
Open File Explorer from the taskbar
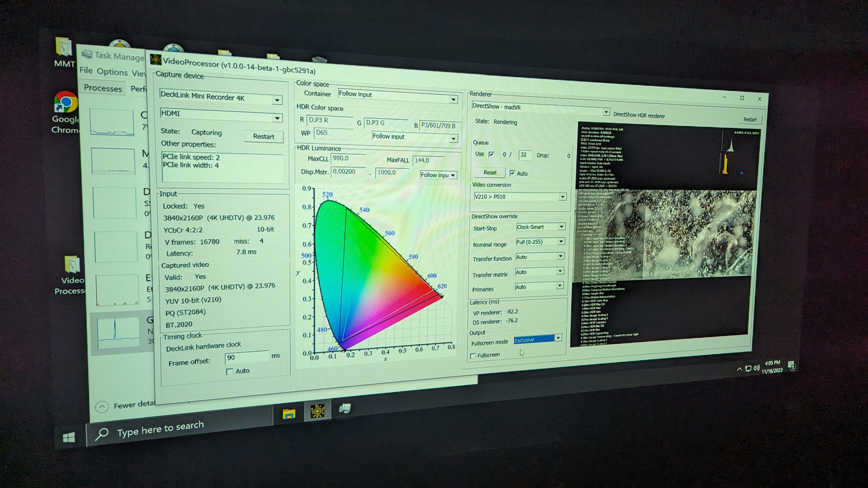(289, 414)
